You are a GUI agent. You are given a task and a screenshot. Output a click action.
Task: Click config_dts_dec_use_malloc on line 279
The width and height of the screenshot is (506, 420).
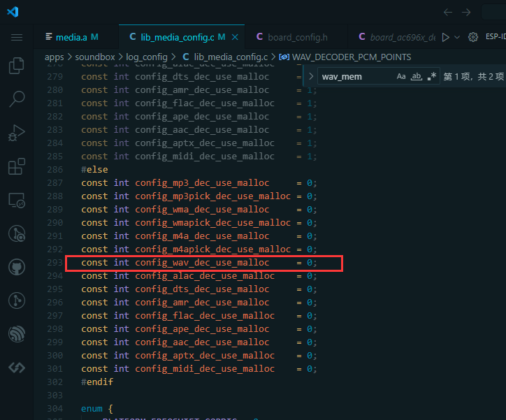(202, 77)
